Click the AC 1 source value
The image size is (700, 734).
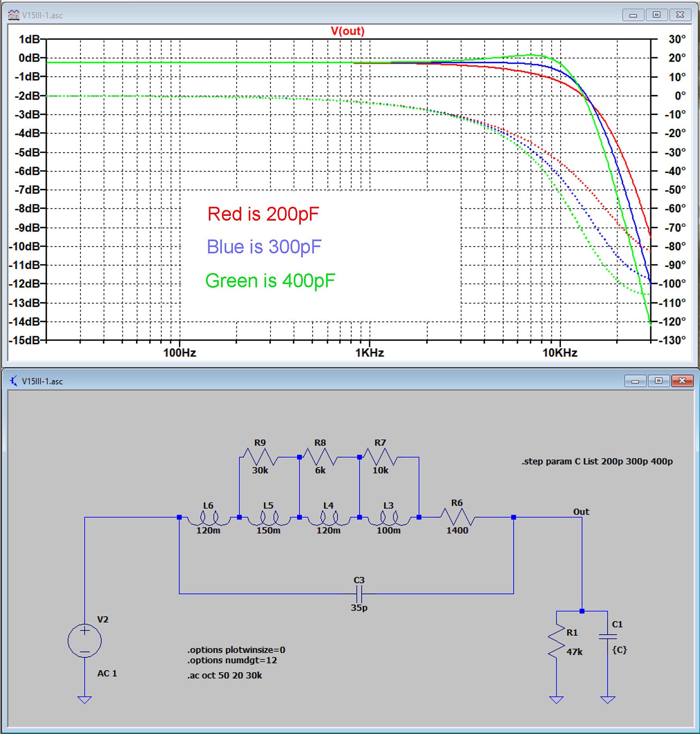(107, 673)
